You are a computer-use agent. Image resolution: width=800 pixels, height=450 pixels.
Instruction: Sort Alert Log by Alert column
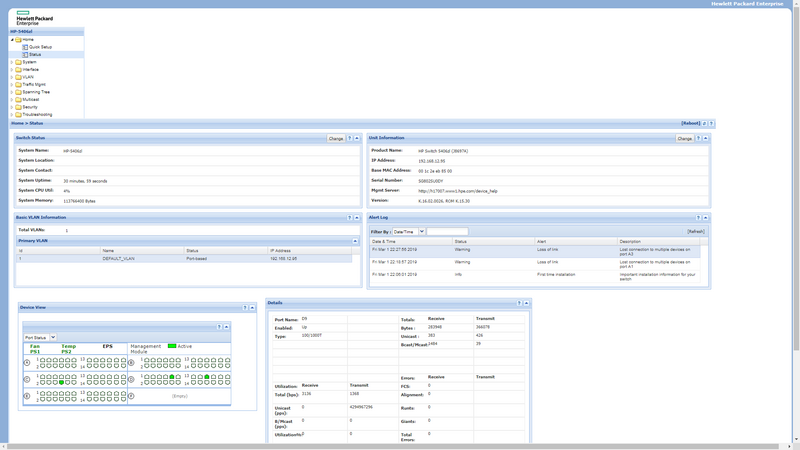pos(576,241)
